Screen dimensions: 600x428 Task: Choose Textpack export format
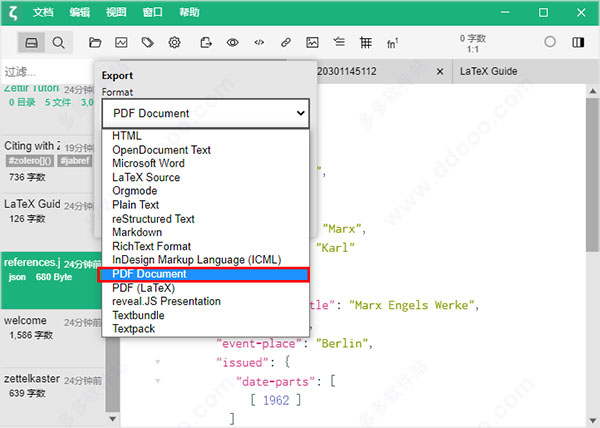[x=205, y=329]
